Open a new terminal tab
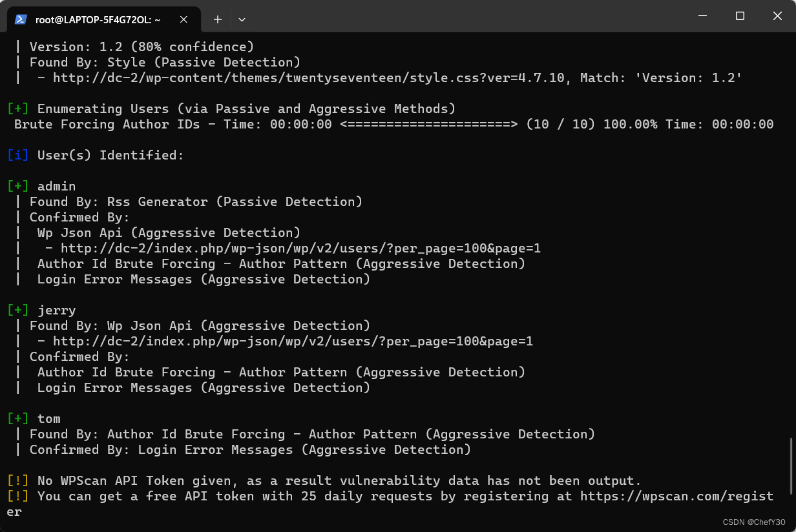796x532 pixels. pos(218,19)
